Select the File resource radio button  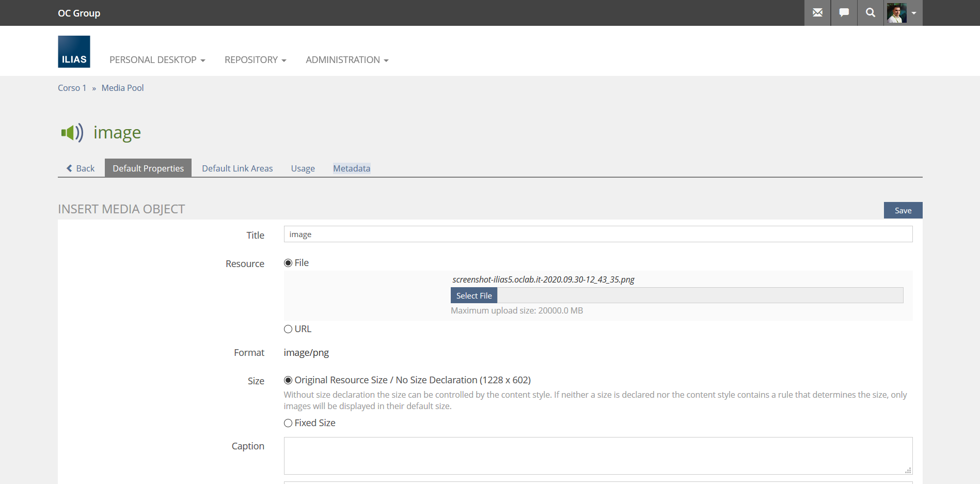click(x=288, y=263)
